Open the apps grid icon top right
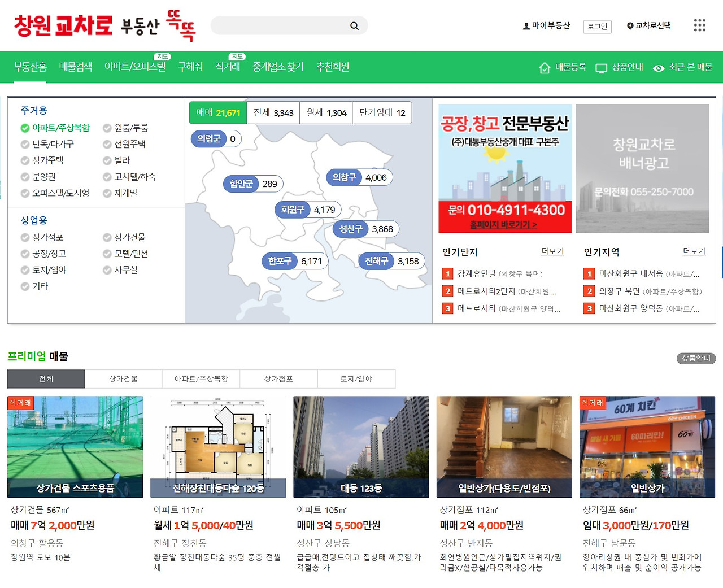This screenshot has height=588, width=723. coord(699,25)
